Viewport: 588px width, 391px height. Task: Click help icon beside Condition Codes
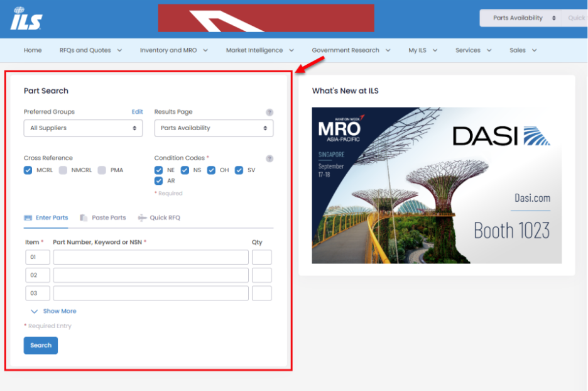point(269,159)
